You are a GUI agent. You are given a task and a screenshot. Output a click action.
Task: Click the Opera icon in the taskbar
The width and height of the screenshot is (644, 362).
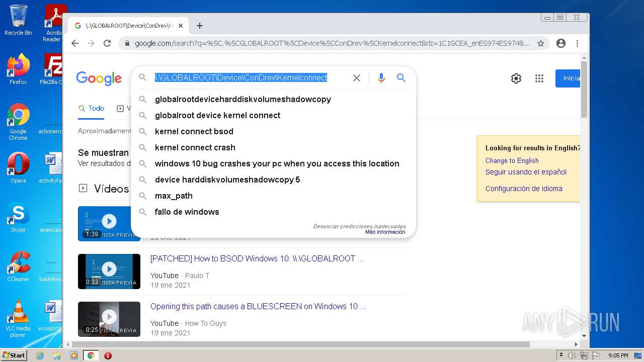pyautogui.click(x=108, y=355)
